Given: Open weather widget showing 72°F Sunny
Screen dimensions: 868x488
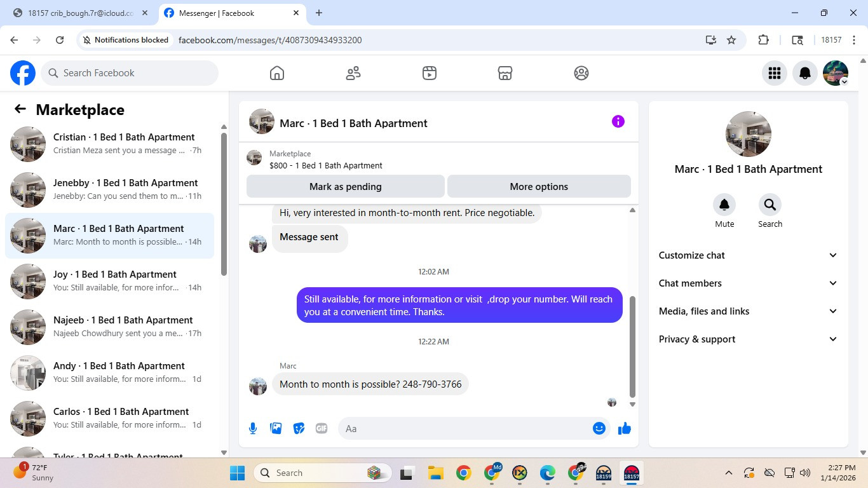Looking at the screenshot, I should (35, 473).
